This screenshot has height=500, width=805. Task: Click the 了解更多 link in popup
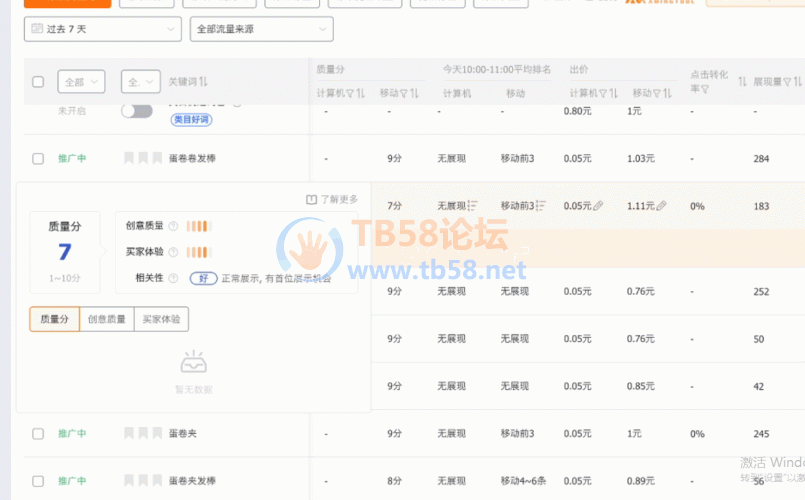(x=332, y=199)
